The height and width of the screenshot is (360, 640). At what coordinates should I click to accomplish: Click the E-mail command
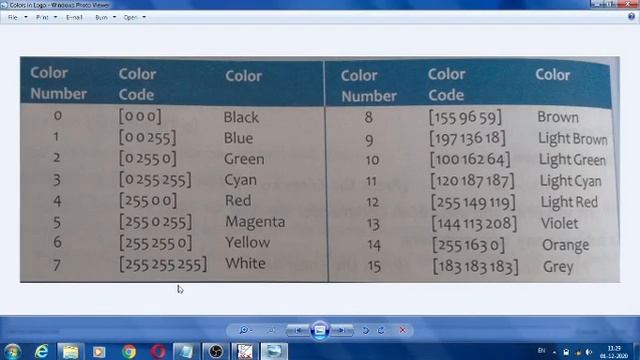pyautogui.click(x=74, y=18)
